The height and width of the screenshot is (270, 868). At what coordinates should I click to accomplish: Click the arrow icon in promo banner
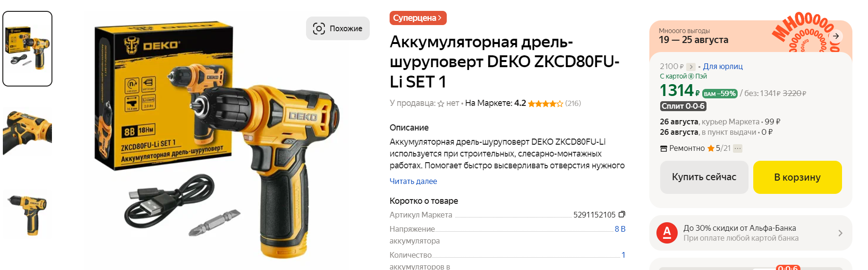tap(836, 36)
